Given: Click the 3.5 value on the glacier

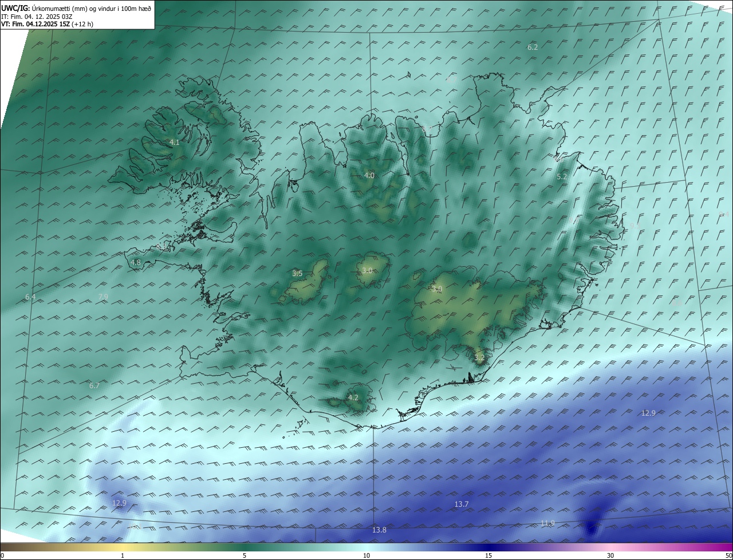Looking at the screenshot, I should [x=297, y=273].
